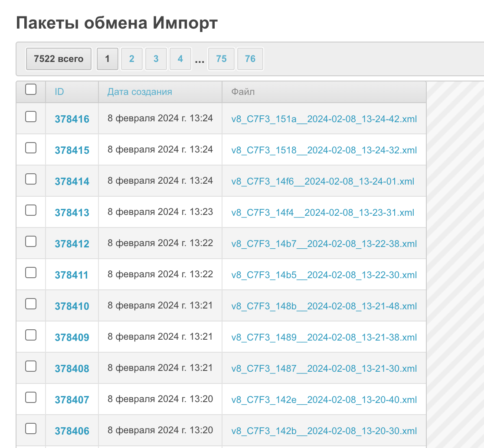
Task: Open record ID 378406
Action: click(72, 431)
